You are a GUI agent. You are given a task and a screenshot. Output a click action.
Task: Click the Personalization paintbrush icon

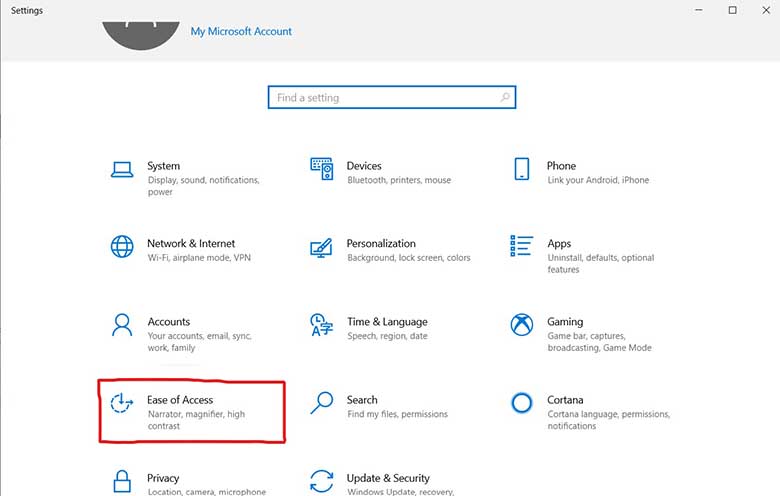(x=321, y=247)
